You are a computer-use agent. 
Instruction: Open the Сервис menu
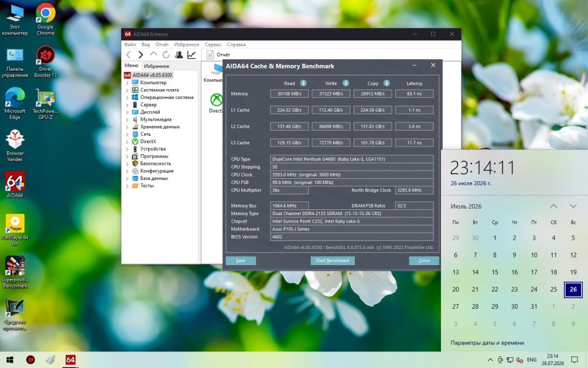pos(213,44)
